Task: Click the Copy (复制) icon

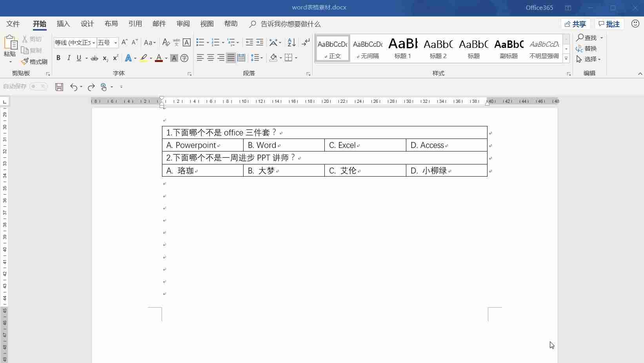Action: (x=25, y=50)
